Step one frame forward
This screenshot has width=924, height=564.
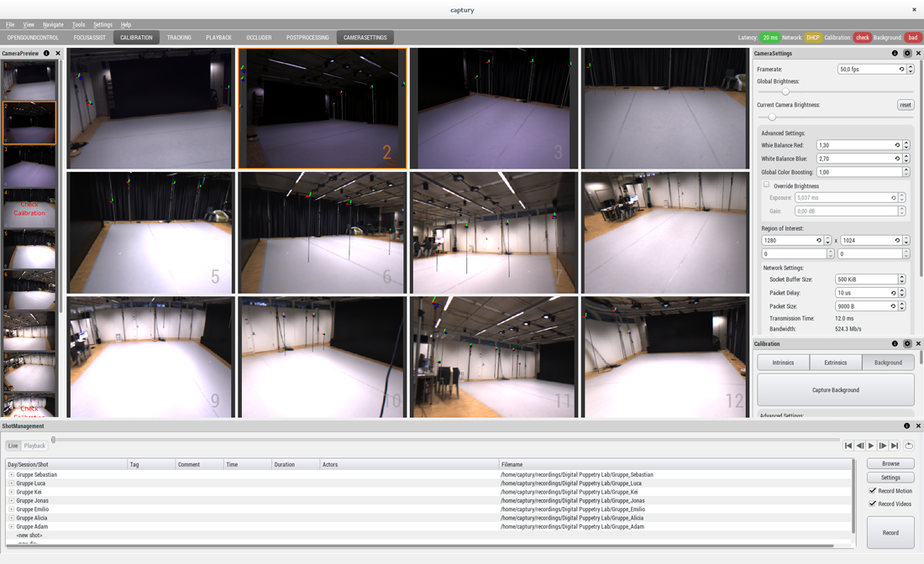[x=883, y=446]
